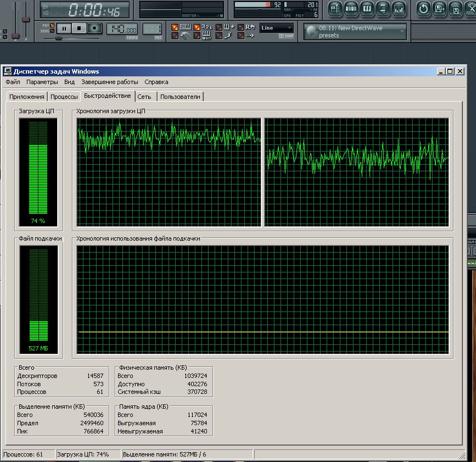
Task: Switch to the Сеть tab
Action: pyautogui.click(x=144, y=97)
